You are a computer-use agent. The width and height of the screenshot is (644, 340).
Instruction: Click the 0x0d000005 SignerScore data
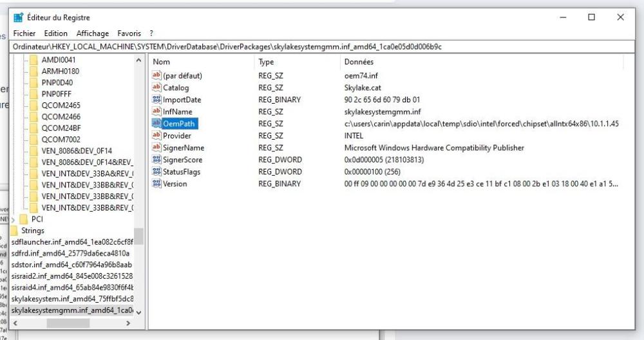coord(384,159)
